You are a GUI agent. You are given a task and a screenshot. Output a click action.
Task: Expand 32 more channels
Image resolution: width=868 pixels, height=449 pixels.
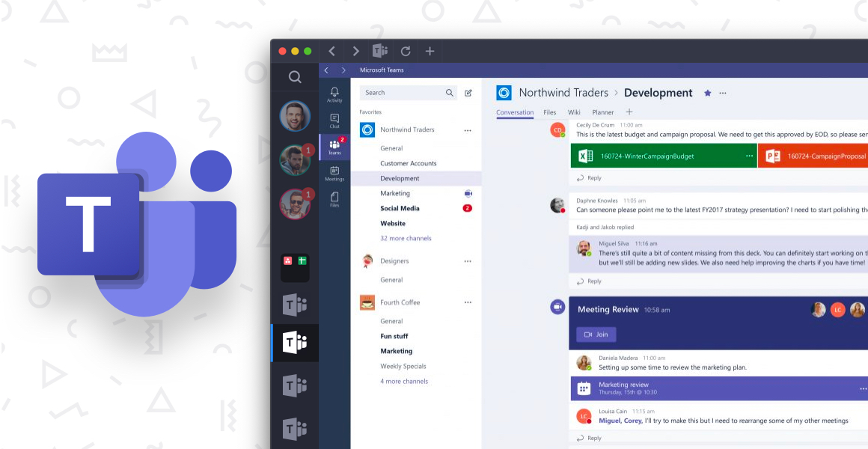406,238
